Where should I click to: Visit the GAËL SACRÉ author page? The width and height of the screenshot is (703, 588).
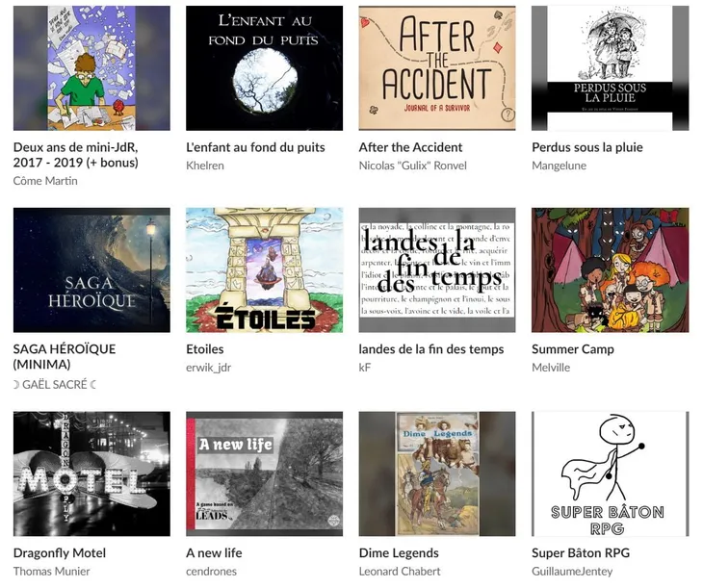point(55,385)
